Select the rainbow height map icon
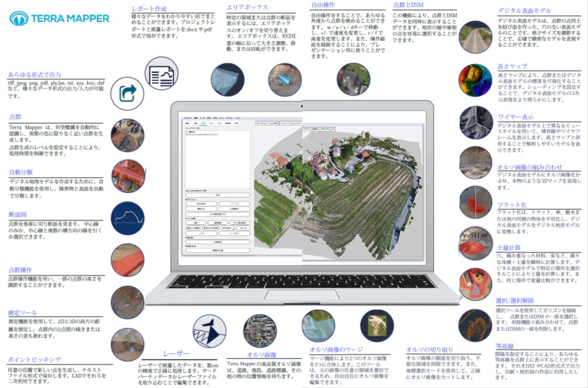Viewport: 588px width, 388px height. (475, 80)
